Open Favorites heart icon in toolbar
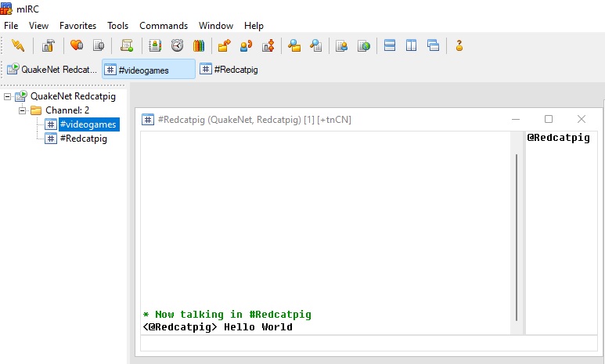This screenshot has width=605, height=364. [x=77, y=45]
